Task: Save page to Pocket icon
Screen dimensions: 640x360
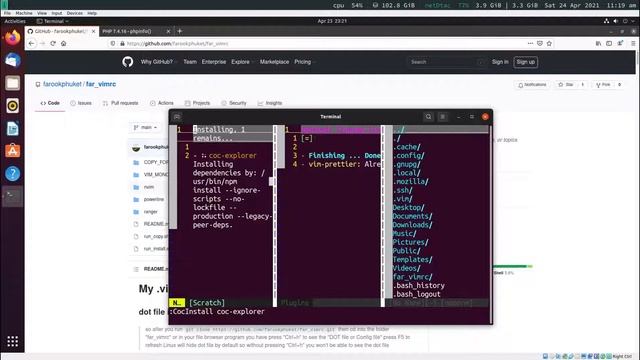Action: 540,43
